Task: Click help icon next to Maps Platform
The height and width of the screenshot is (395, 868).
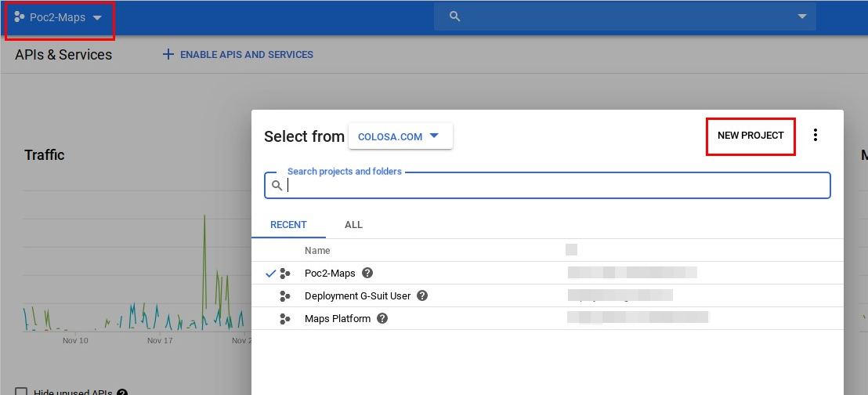Action: (x=382, y=319)
